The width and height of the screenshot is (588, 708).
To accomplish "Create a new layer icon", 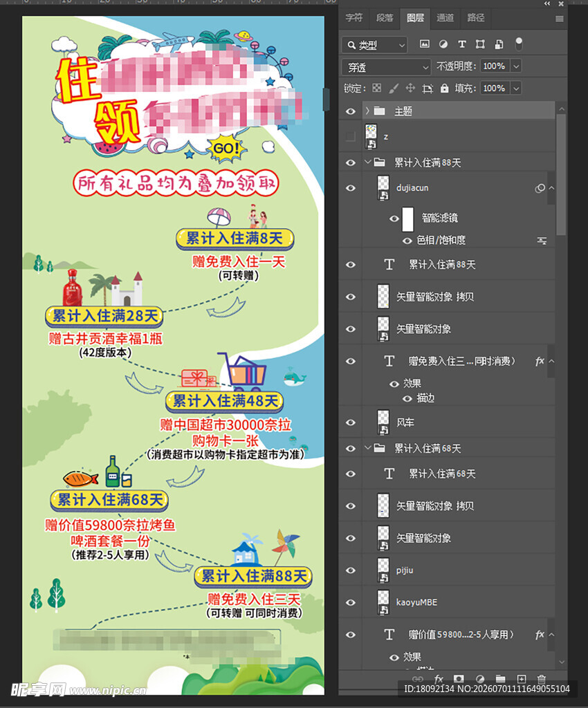I will pyautogui.click(x=521, y=679).
